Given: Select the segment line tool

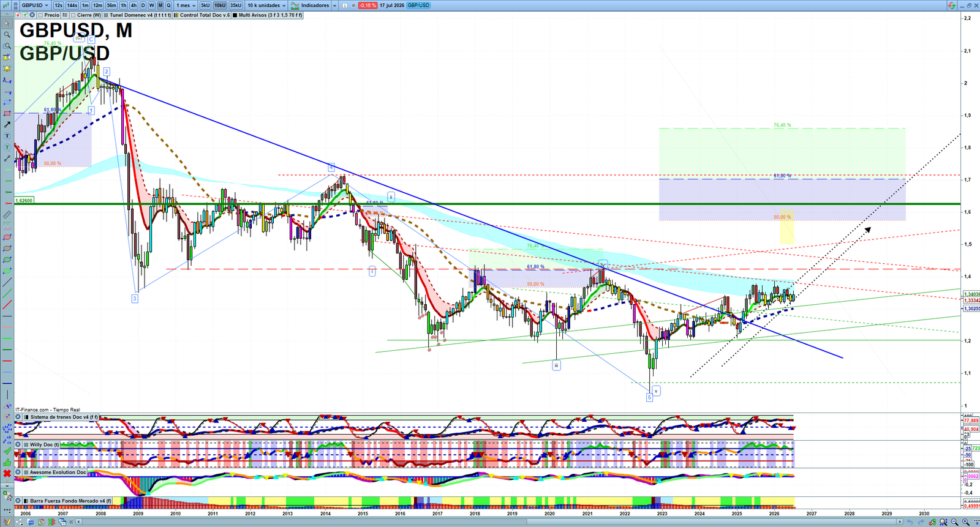Looking at the screenshot, I should (x=7, y=158).
